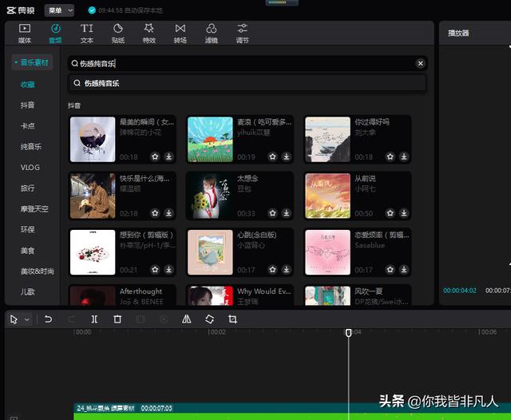
Task: Favorite the 麦浪 track
Action: coord(273,157)
